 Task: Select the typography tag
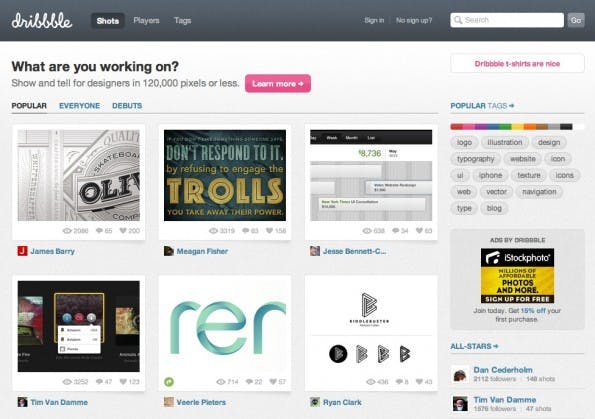(475, 159)
